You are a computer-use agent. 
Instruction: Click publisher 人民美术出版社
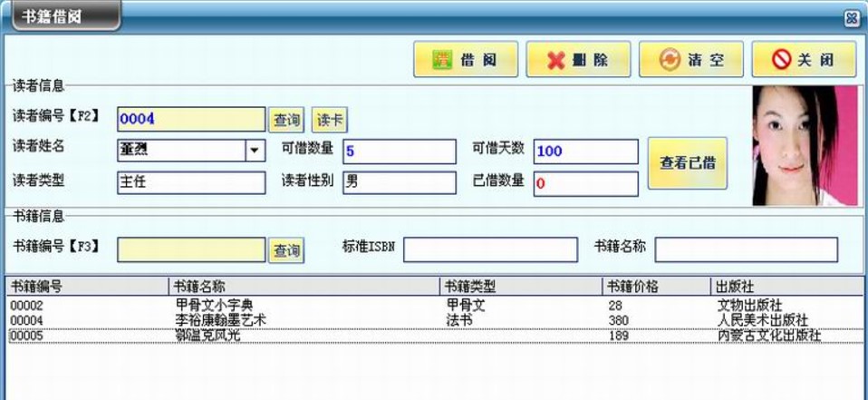click(762, 320)
